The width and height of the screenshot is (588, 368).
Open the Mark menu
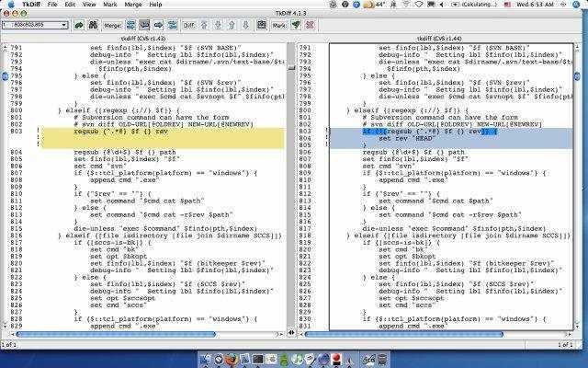(110, 5)
